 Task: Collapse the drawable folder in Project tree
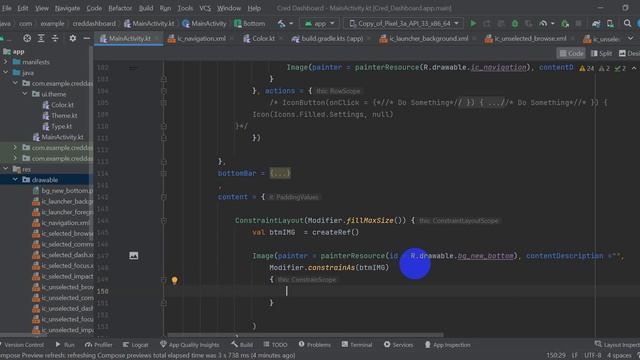tap(15, 180)
